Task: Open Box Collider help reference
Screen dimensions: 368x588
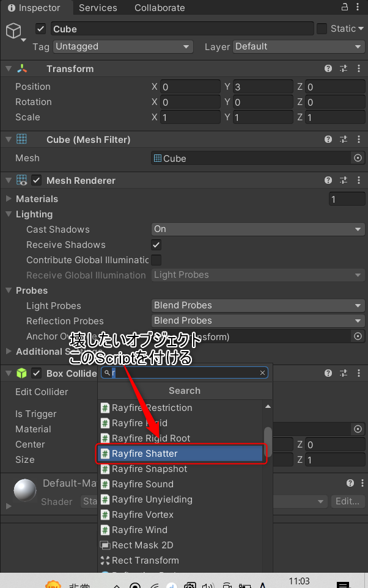Action: 328,373
